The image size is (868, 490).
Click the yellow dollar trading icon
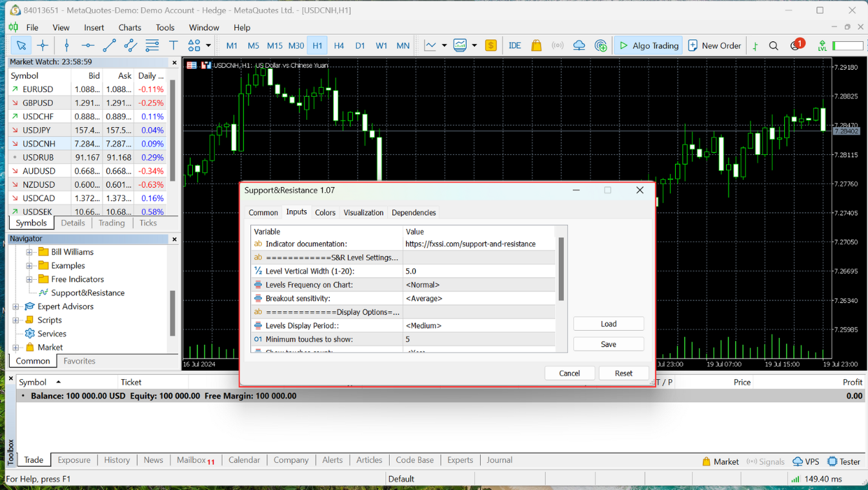tap(491, 45)
